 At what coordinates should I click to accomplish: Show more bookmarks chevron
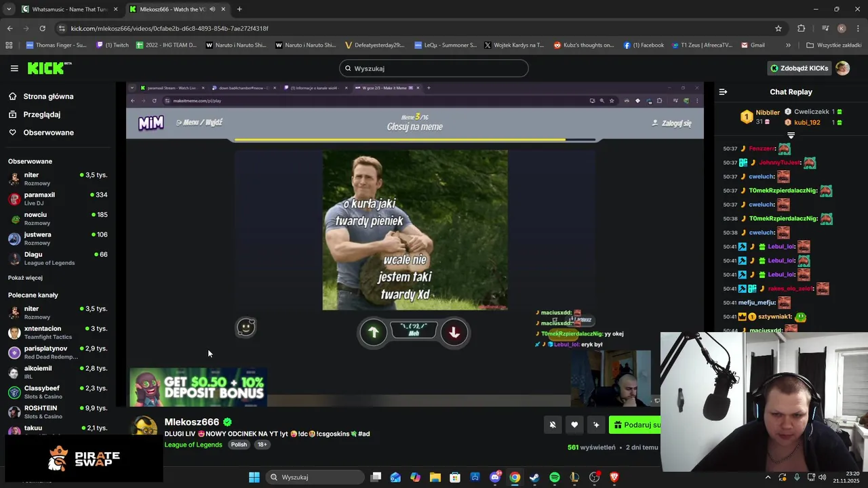tap(788, 45)
